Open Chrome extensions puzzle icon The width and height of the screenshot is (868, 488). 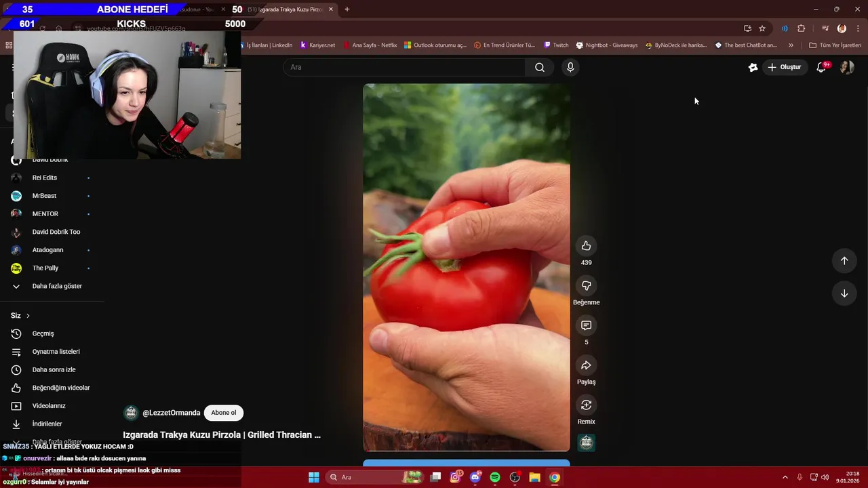(801, 28)
